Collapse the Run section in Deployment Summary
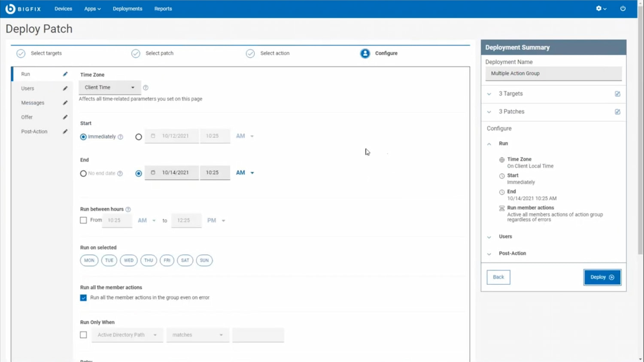Screen dimensions: 644x362 click(x=489, y=143)
